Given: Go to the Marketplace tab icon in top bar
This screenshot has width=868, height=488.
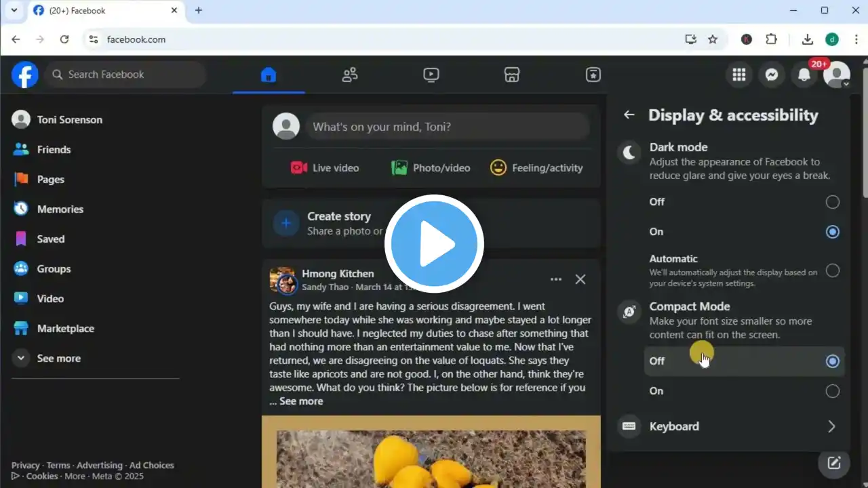Looking at the screenshot, I should click(512, 75).
